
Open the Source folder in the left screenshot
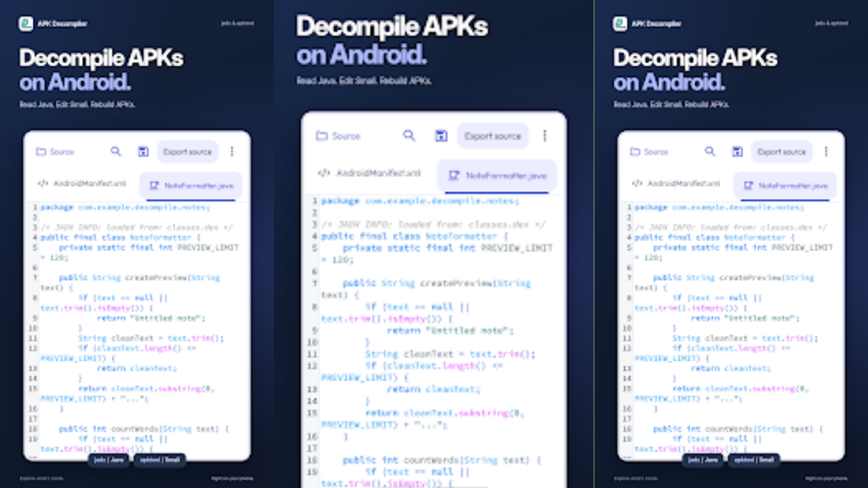point(55,152)
